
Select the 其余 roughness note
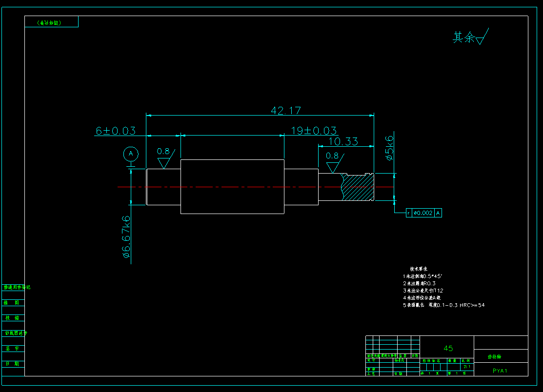tap(471, 37)
